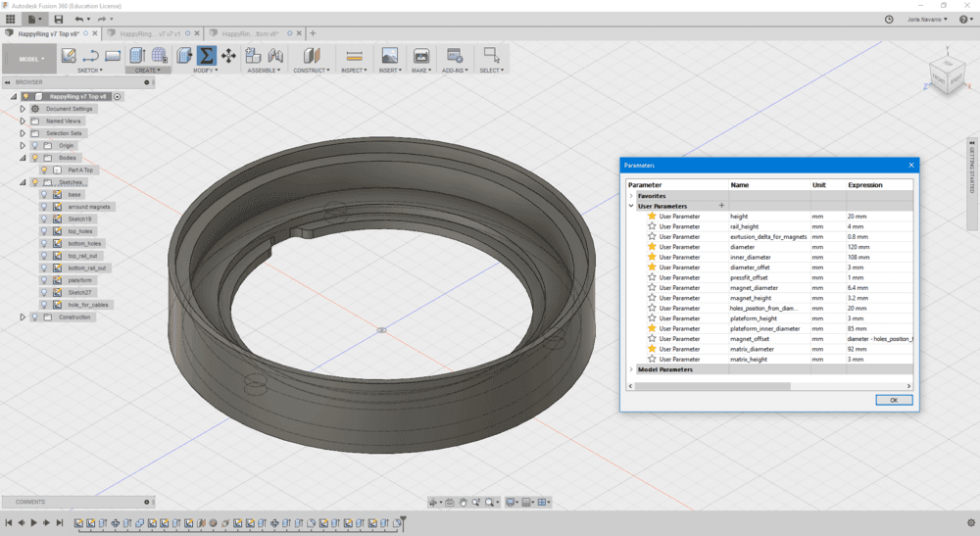Add user parameter plus button
The image size is (980, 536).
point(721,206)
